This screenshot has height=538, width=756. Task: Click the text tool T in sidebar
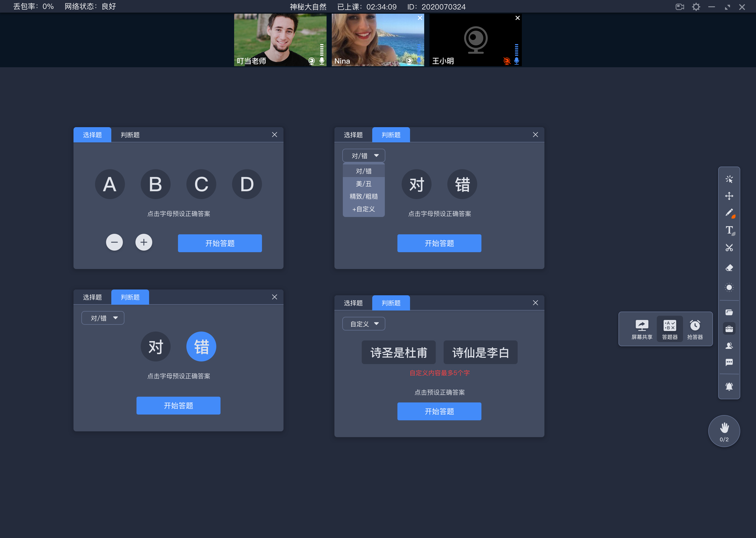pyautogui.click(x=729, y=229)
